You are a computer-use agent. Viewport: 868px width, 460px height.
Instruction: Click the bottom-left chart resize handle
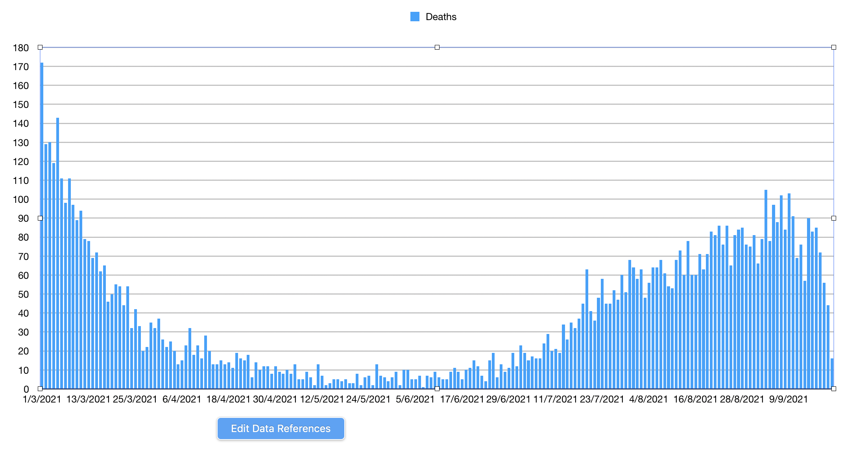coord(40,389)
